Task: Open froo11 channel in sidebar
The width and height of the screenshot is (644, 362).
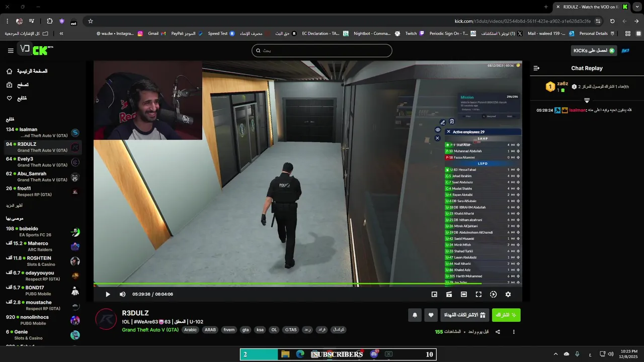Action: click(x=43, y=192)
